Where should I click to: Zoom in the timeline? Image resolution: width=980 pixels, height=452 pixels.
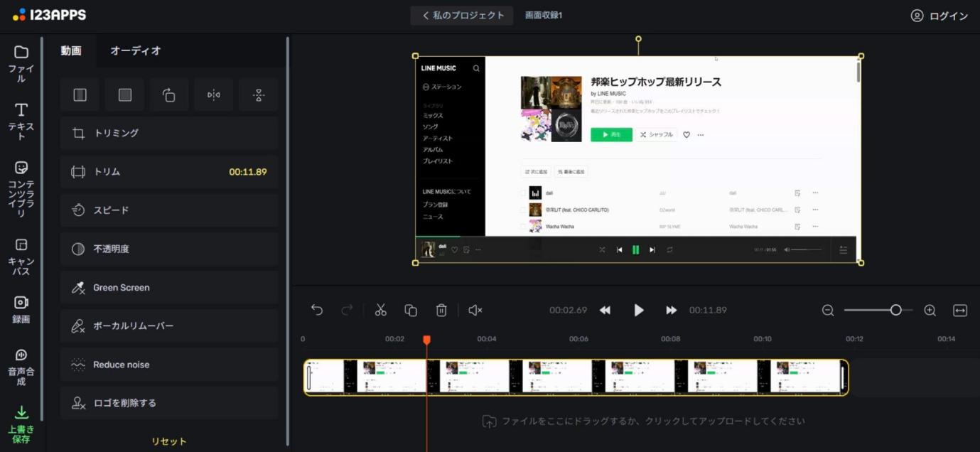click(x=930, y=310)
